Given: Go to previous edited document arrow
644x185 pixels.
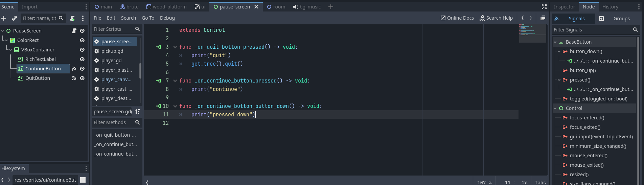Looking at the screenshot, I should point(523,18).
